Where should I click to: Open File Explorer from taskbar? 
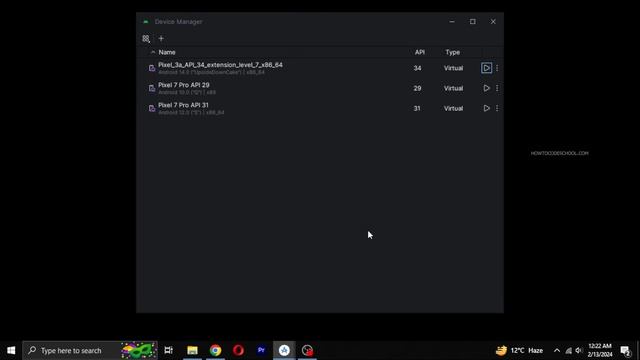(192, 350)
